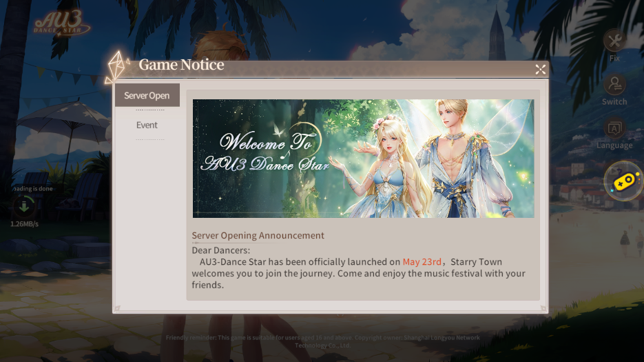The image size is (644, 362).
Task: Click the Dear Dancers announcement paragraph
Action: click(x=358, y=268)
